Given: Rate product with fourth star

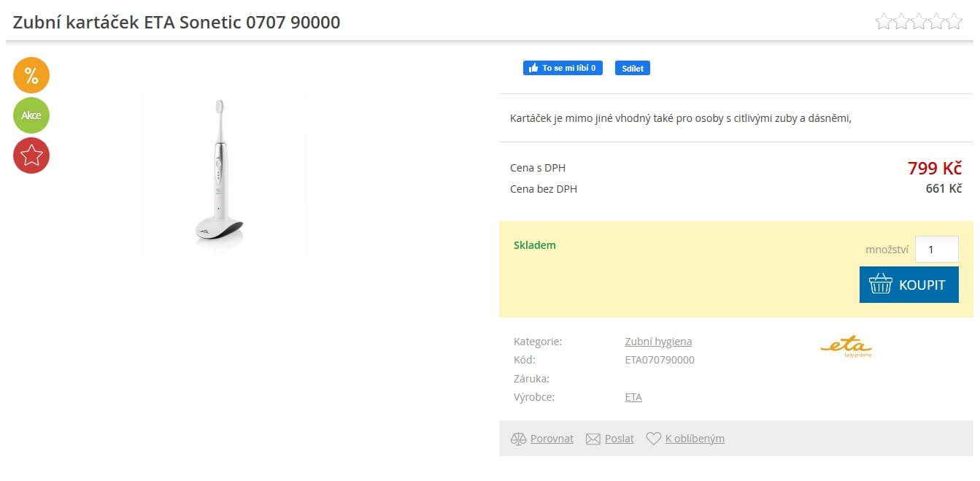Looking at the screenshot, I should coord(936,22).
